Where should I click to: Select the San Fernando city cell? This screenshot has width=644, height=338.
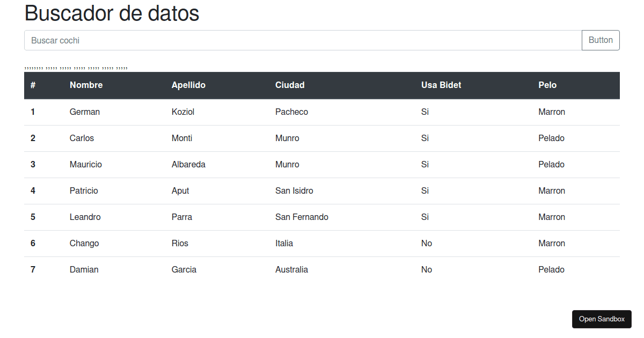302,217
